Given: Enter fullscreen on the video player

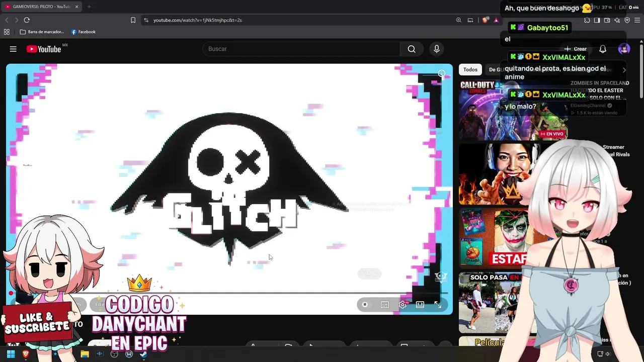Looking at the screenshot, I should point(438,305).
